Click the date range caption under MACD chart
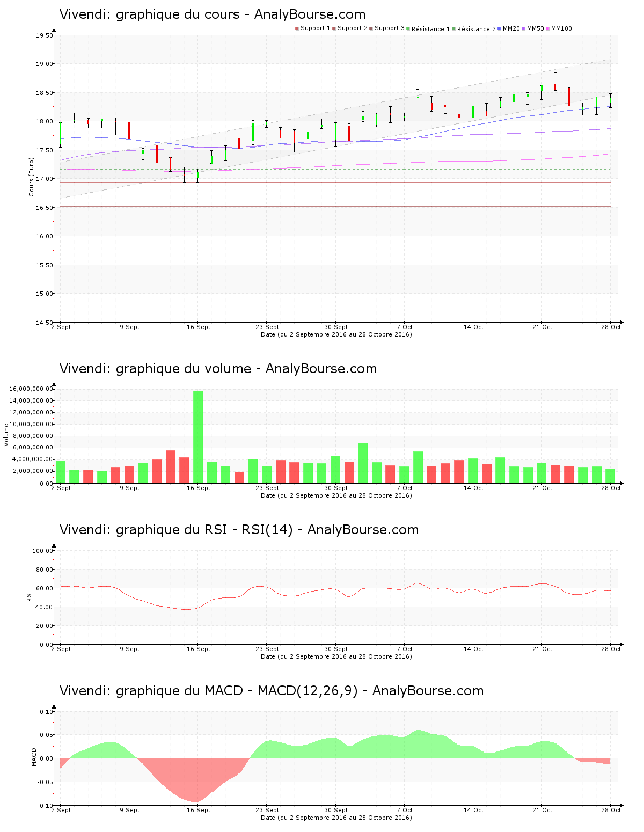This screenshot has width=644, height=832. click(336, 818)
